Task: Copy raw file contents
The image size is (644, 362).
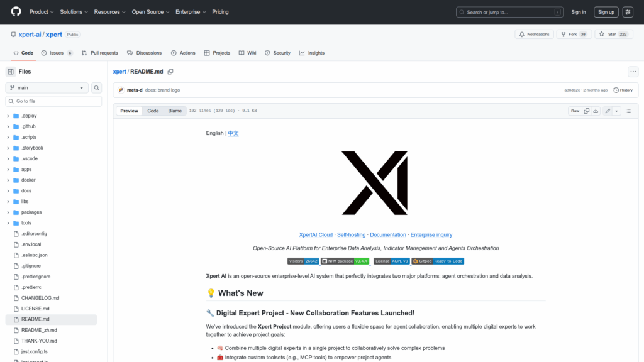Action: [x=587, y=111]
